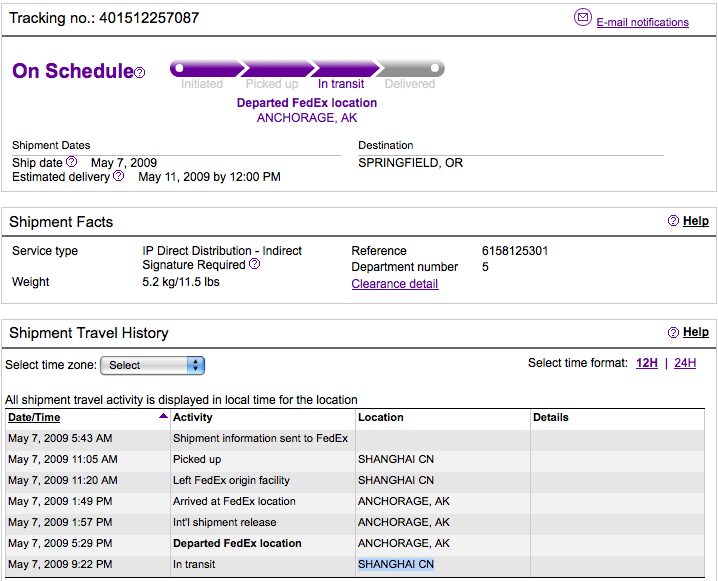Image resolution: width=718 pixels, height=581 pixels.
Task: Click question icon in Shipment Travel History header
Action: pyautogui.click(x=673, y=332)
